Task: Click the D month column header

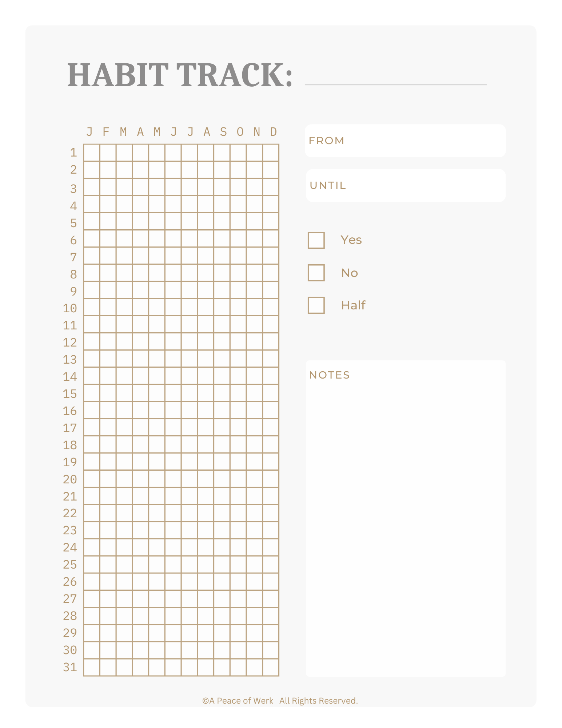Action: (x=274, y=132)
